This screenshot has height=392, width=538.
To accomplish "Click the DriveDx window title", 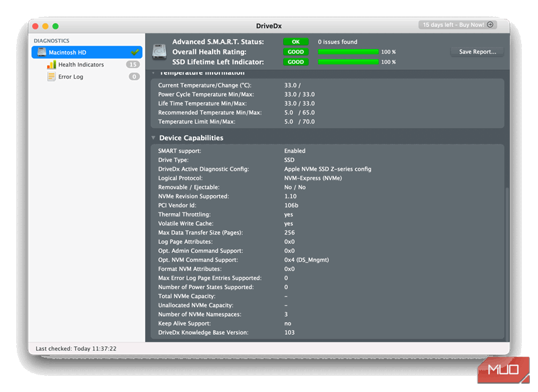I will [x=268, y=26].
